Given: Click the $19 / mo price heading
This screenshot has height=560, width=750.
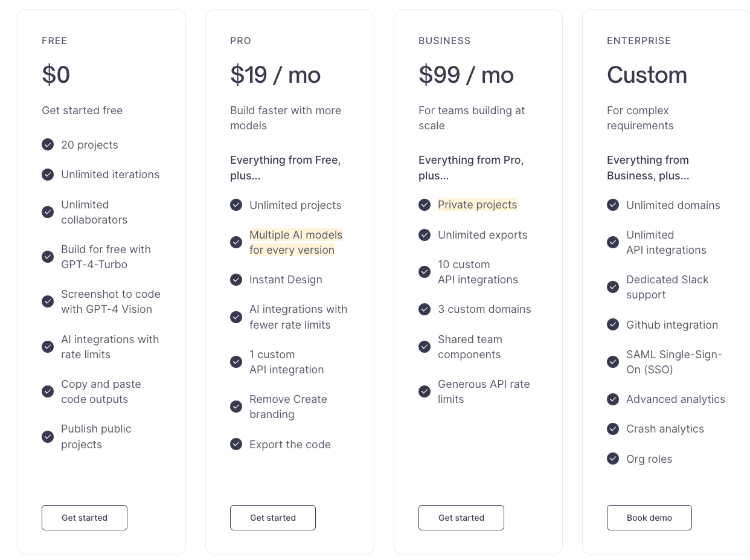Looking at the screenshot, I should 275,75.
